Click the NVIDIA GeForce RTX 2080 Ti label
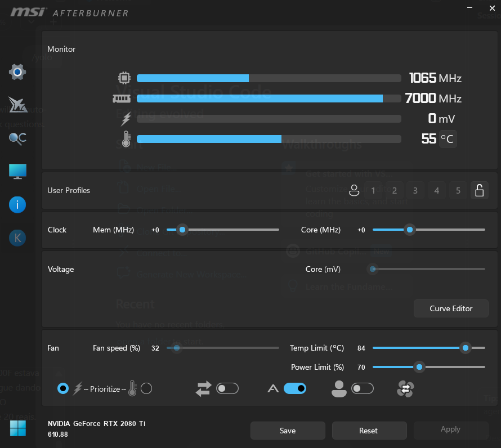The height and width of the screenshot is (448, 501). click(96, 424)
